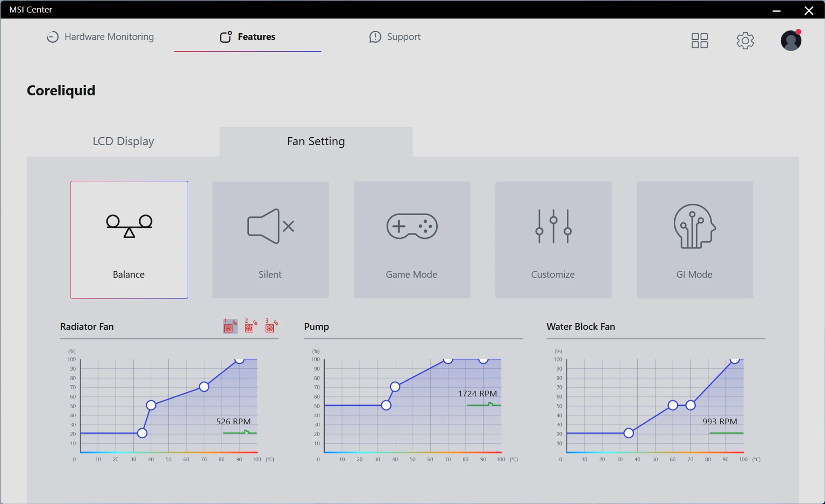Click Radiator Fan curve point at 35°C

coord(142,433)
